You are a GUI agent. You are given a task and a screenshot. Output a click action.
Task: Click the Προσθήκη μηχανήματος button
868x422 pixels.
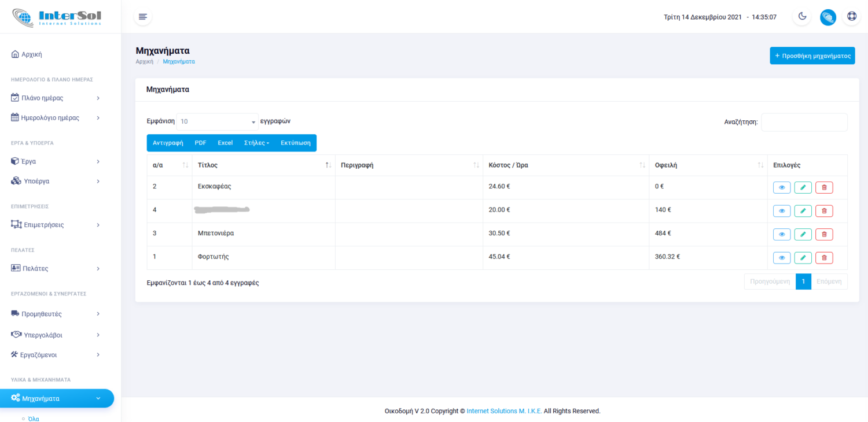(x=812, y=56)
